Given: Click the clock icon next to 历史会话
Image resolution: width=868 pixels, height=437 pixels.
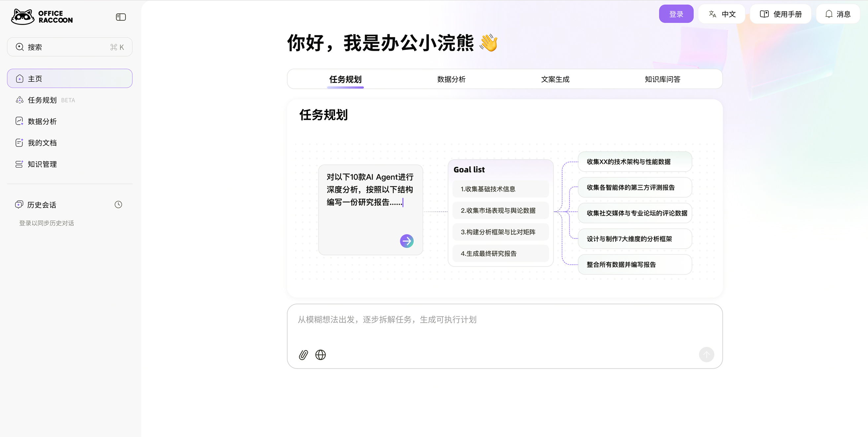Looking at the screenshot, I should [x=118, y=205].
